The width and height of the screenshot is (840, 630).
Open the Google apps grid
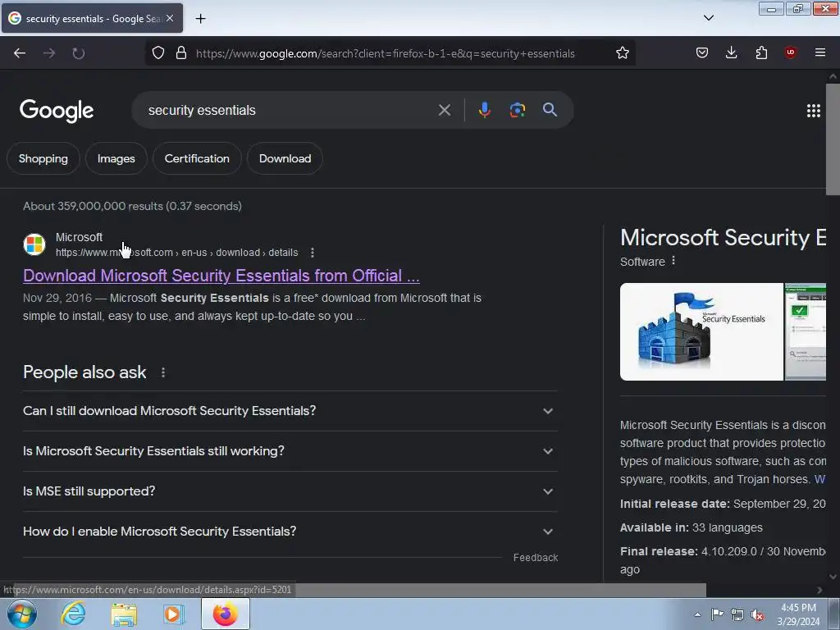(x=813, y=111)
